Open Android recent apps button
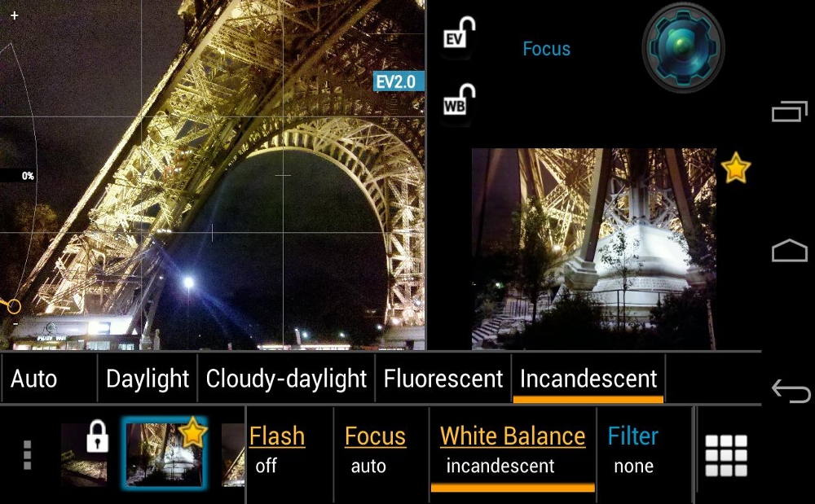 click(790, 111)
